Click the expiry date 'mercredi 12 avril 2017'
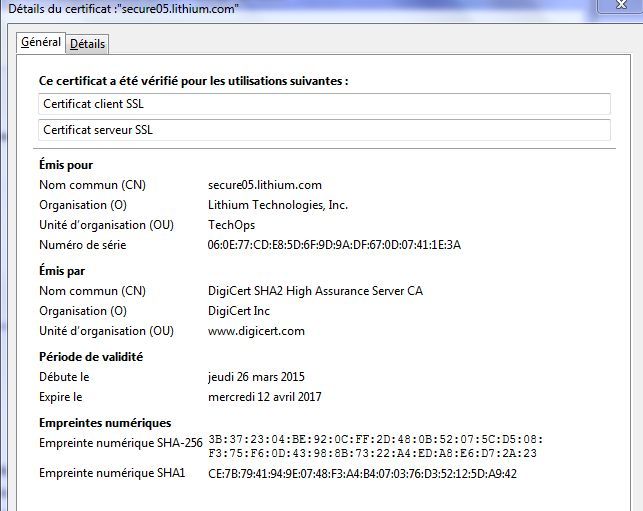The width and height of the screenshot is (643, 511). click(x=264, y=397)
